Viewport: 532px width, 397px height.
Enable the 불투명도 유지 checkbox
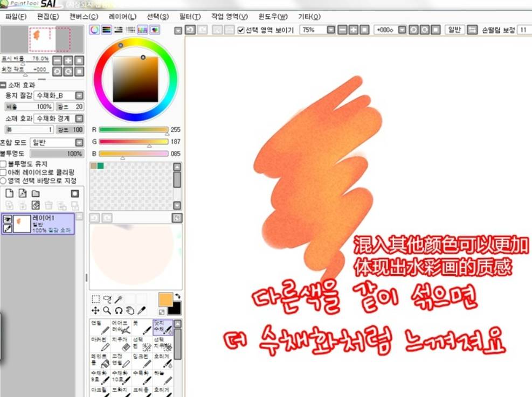click(4, 164)
